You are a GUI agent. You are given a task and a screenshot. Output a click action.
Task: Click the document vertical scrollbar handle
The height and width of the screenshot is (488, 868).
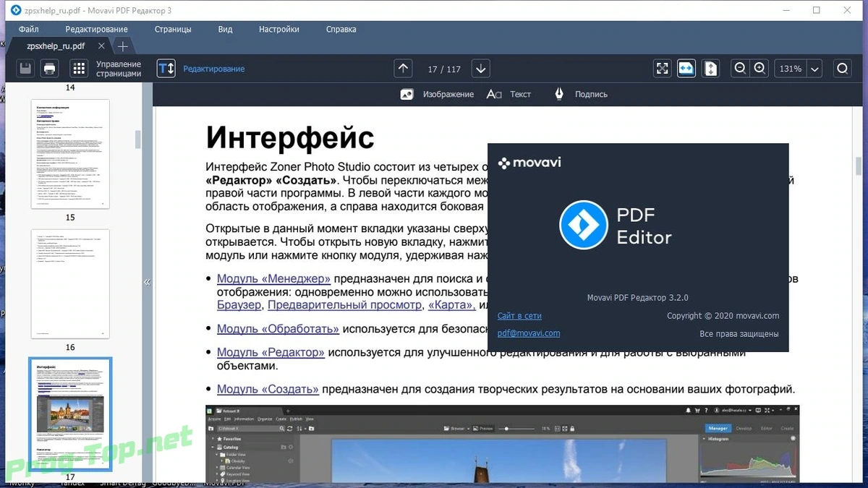860,165
